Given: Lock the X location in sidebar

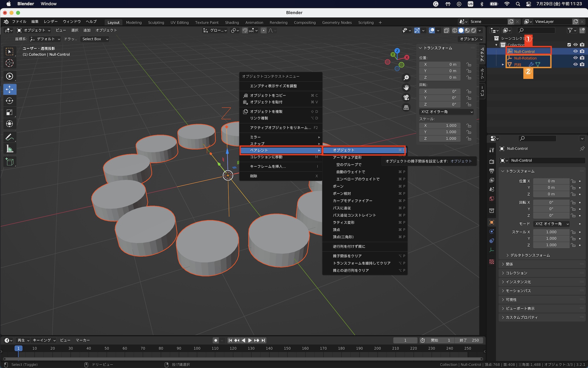Looking at the screenshot, I should 469,64.
